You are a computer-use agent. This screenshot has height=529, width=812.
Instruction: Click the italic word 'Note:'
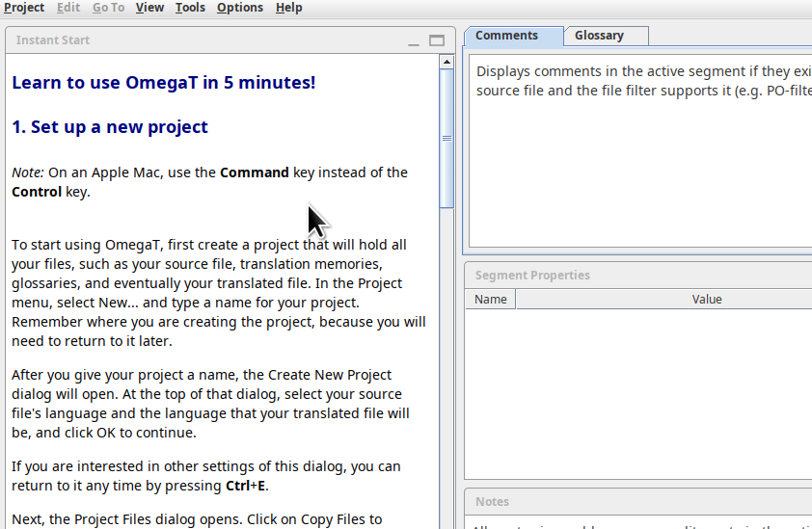[28, 172]
